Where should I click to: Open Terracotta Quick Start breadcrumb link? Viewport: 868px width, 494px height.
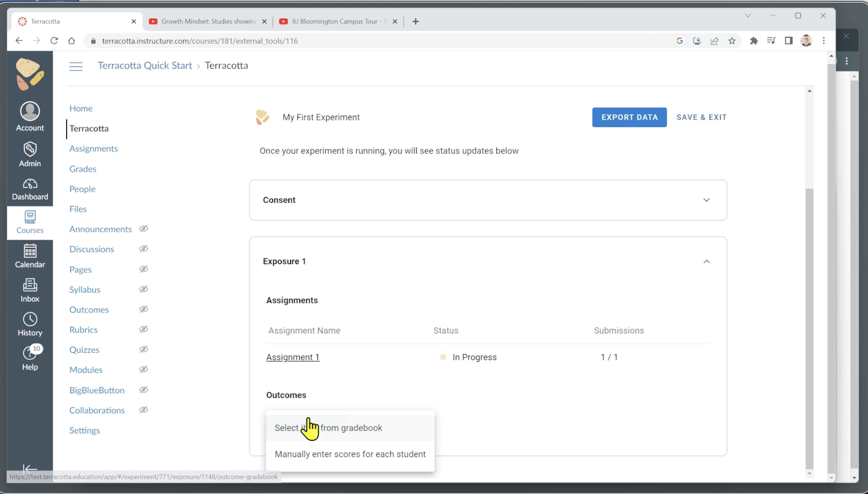coord(145,65)
